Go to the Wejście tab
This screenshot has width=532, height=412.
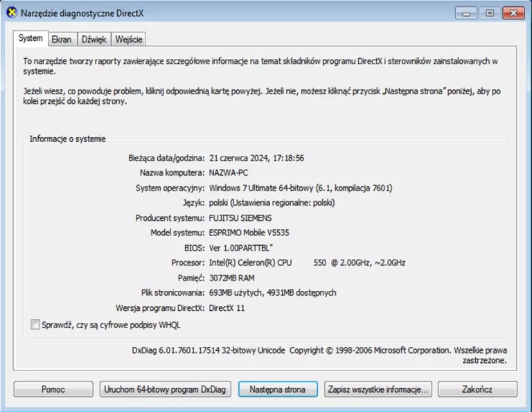(x=129, y=39)
